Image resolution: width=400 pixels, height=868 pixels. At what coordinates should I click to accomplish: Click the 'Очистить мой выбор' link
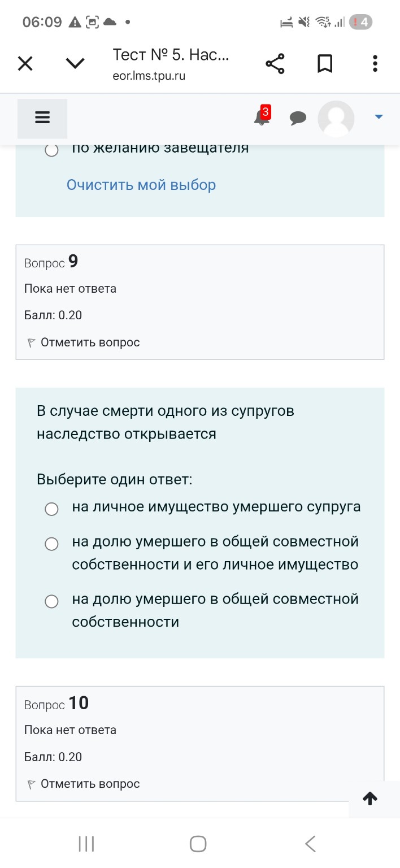pyautogui.click(x=140, y=185)
